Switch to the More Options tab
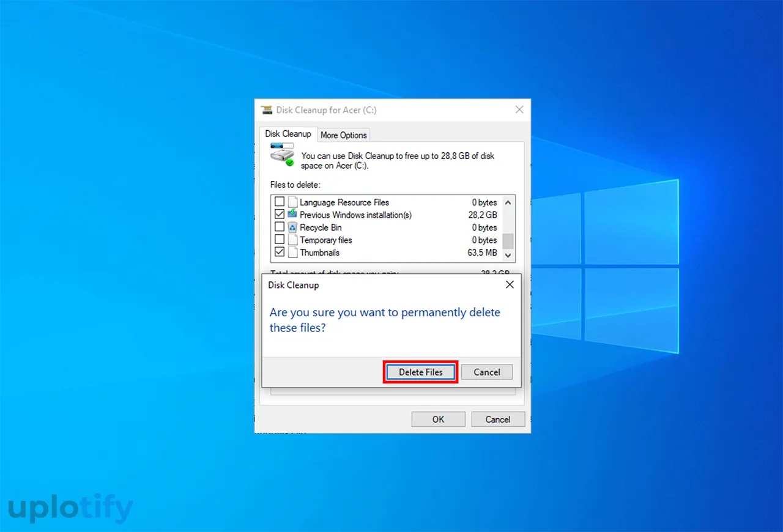The image size is (783, 532). (344, 135)
